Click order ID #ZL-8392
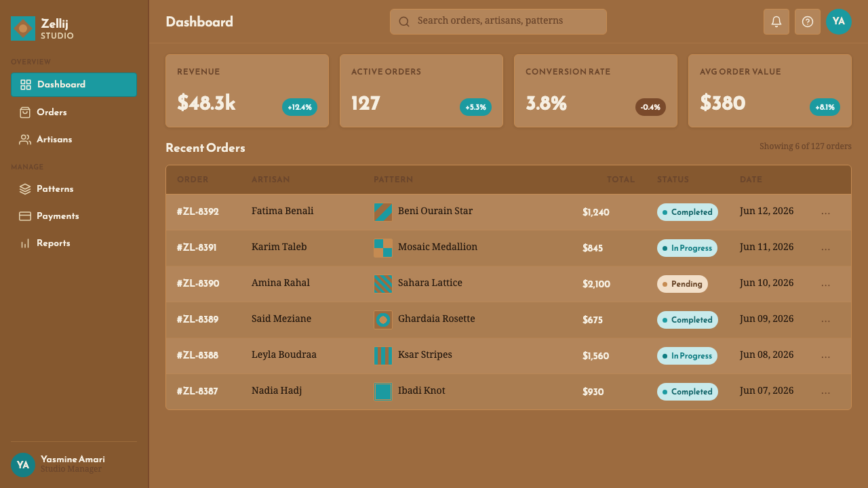 [198, 212]
